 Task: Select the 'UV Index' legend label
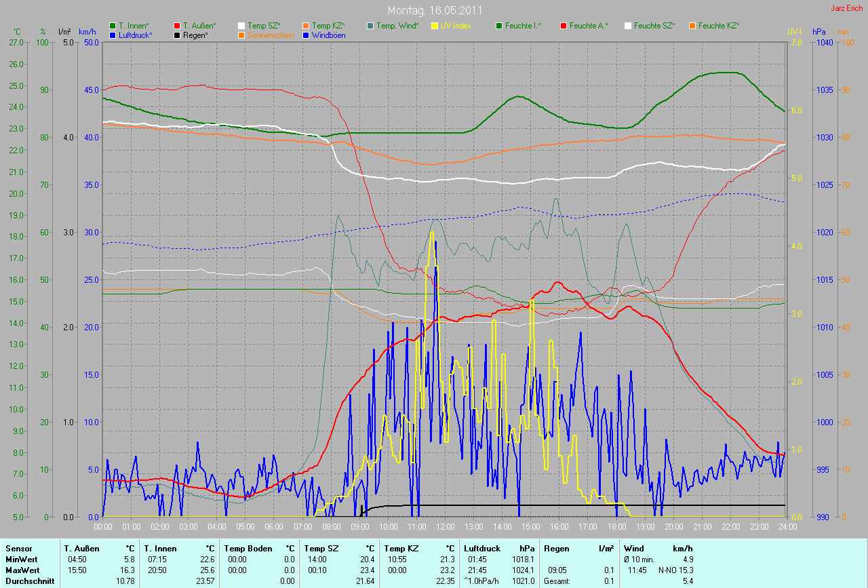(456, 26)
